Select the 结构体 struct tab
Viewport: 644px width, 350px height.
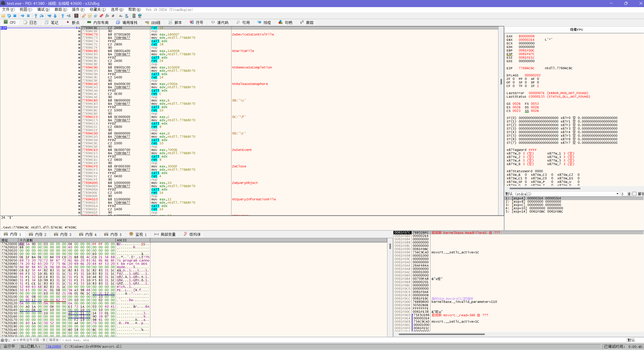[192, 234]
